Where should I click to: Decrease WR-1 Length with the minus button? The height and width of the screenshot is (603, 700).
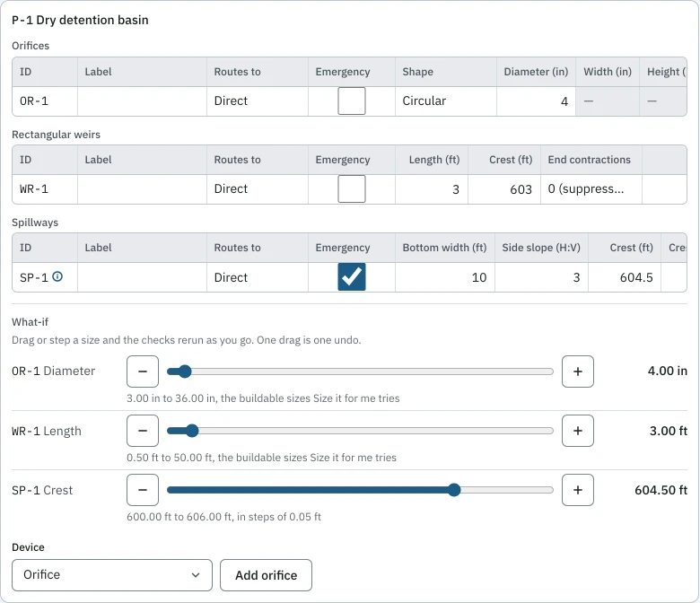point(143,431)
